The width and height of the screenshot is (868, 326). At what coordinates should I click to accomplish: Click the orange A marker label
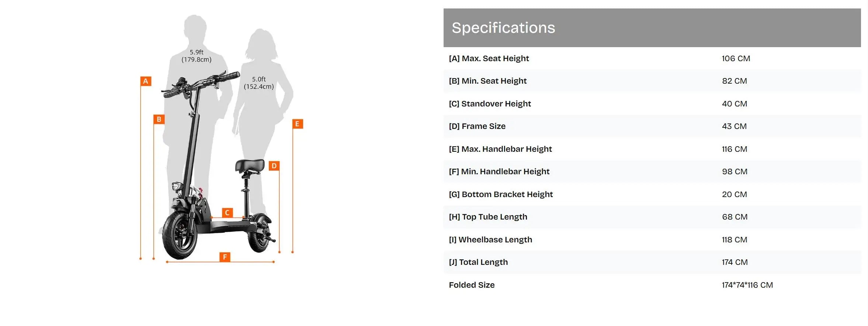tap(146, 81)
